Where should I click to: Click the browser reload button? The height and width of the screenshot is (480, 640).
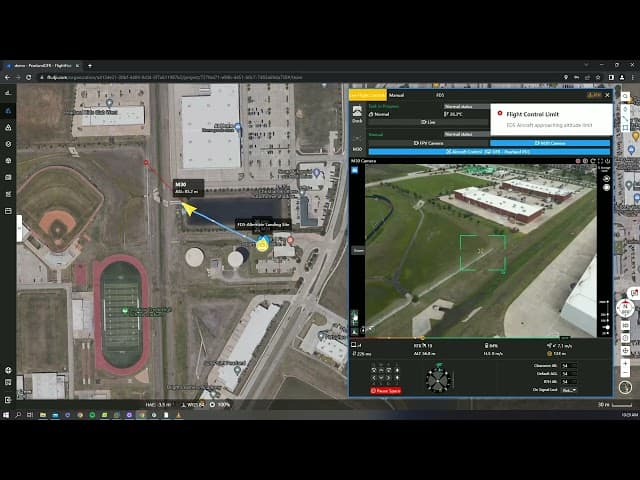click(29, 77)
